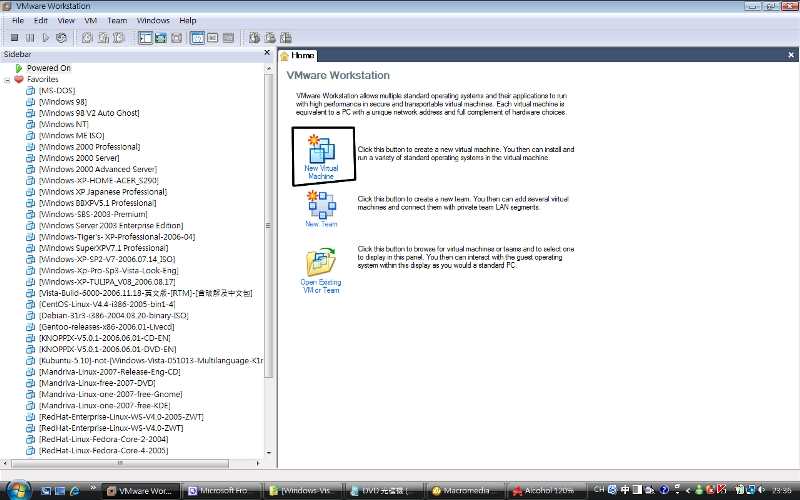This screenshot has height=500, width=800.
Task: Toggle the Console view toolbar button
Action: 213,38
